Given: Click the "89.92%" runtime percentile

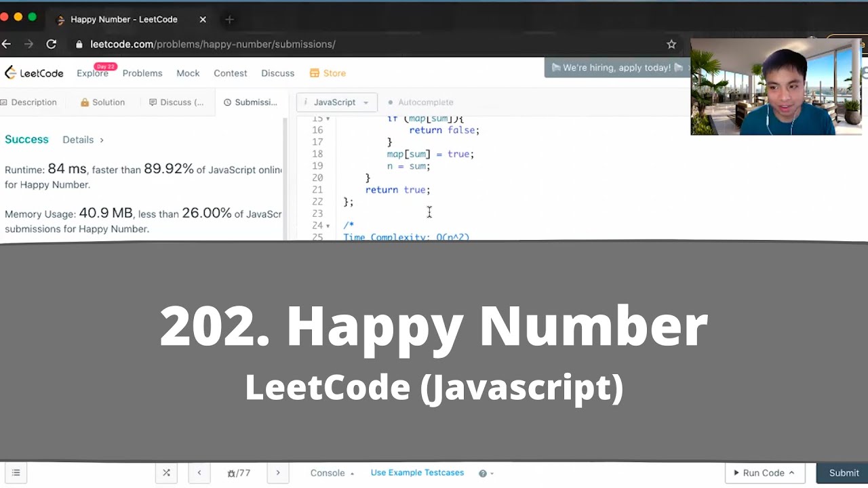Looking at the screenshot, I should tap(169, 169).
